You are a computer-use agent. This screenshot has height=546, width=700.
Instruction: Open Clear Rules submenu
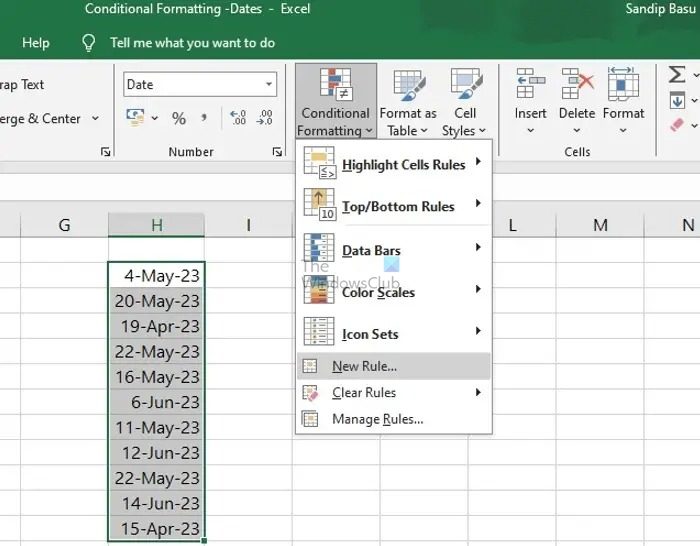[394, 392]
